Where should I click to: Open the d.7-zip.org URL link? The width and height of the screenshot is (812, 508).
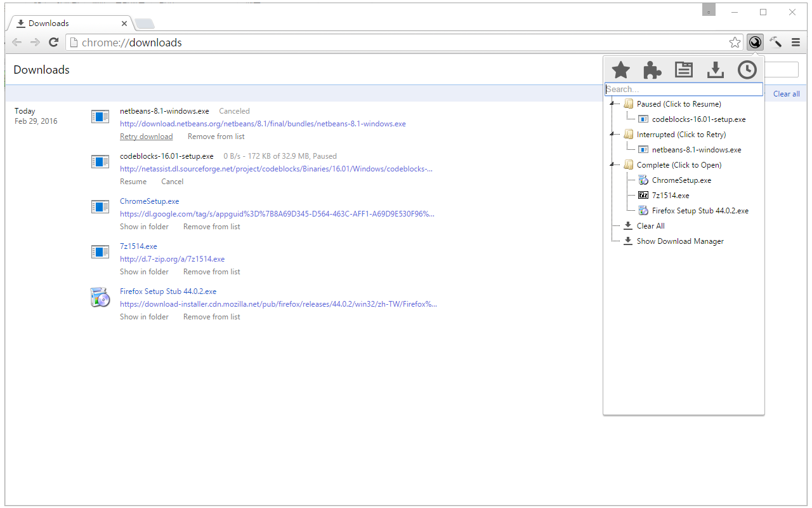[x=172, y=259]
